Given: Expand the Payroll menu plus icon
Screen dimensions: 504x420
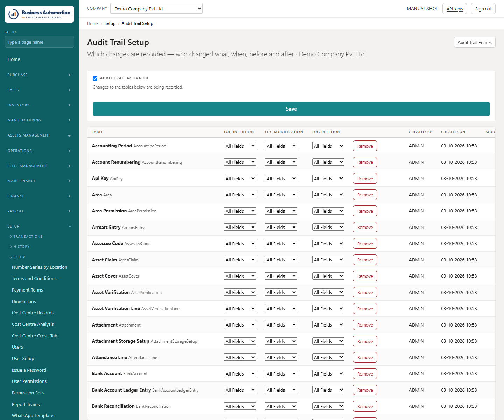Looking at the screenshot, I should [69, 211].
